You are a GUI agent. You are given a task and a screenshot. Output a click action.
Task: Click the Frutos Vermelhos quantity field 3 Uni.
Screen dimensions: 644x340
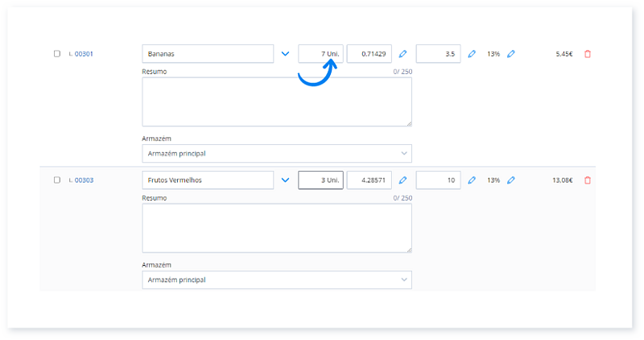coord(320,180)
